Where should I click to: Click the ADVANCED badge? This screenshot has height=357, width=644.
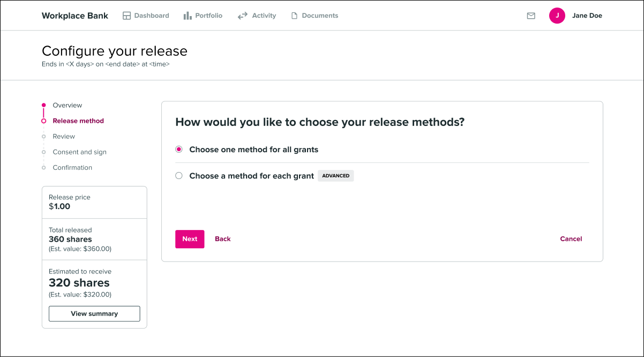[336, 176]
